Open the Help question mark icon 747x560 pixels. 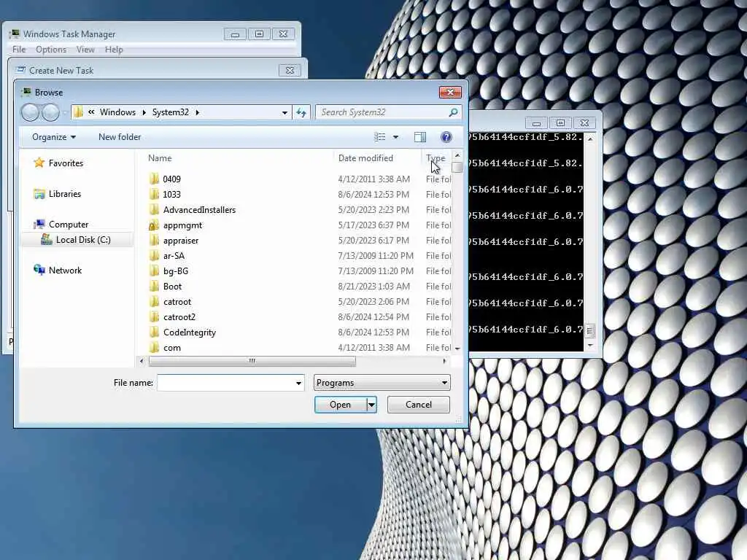(446, 137)
